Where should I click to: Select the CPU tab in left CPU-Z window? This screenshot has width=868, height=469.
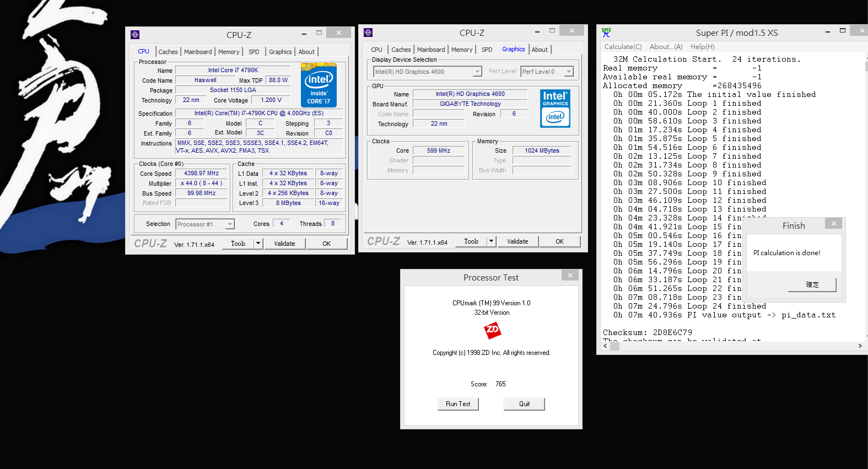[144, 51]
